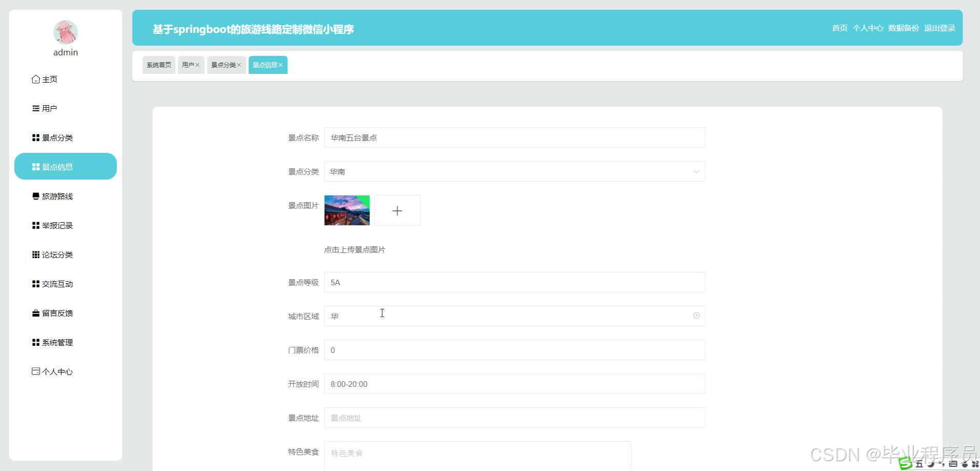Open the 景点分类 dropdown showing 华南
Screen dimensions: 980x471
515,171
